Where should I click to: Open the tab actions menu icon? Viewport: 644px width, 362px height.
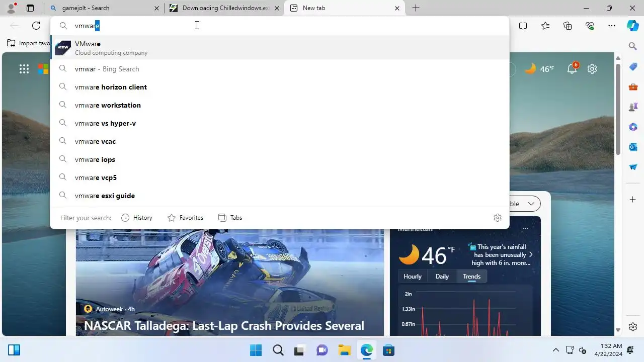pyautogui.click(x=30, y=8)
